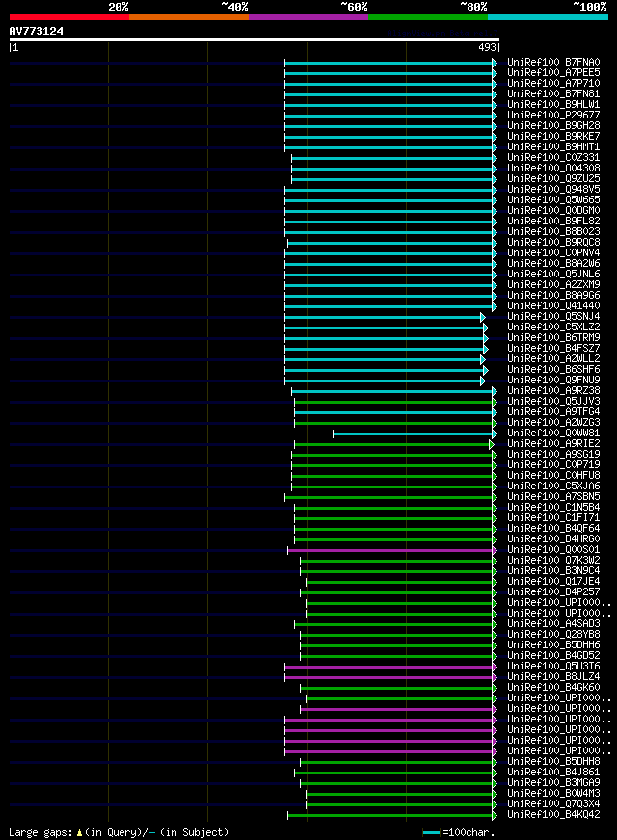Select the UniRef100_B5DHH6 label
The image size is (617, 840).
point(553,645)
